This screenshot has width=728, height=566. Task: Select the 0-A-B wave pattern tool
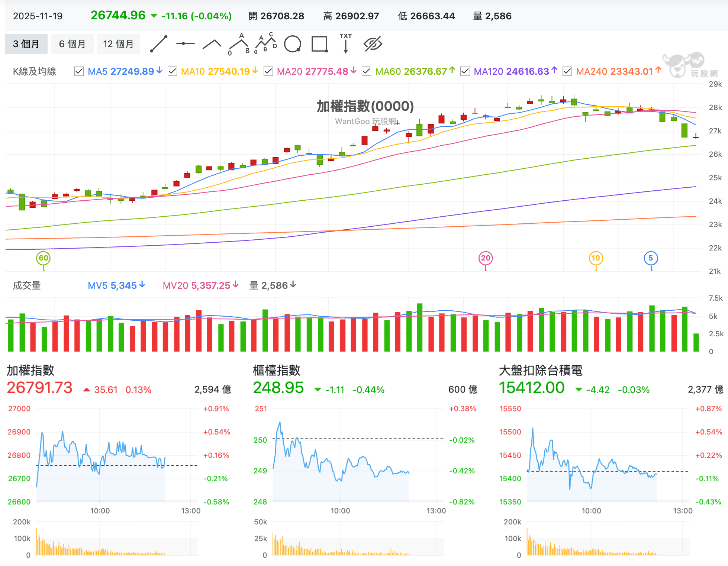click(x=239, y=44)
